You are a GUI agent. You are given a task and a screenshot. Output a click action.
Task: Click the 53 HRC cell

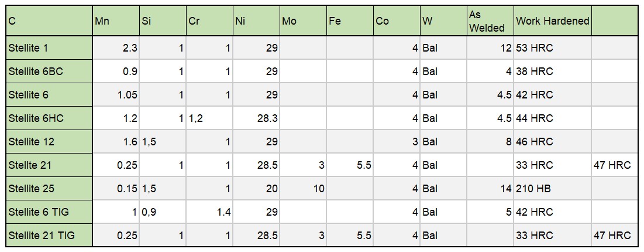click(552, 48)
